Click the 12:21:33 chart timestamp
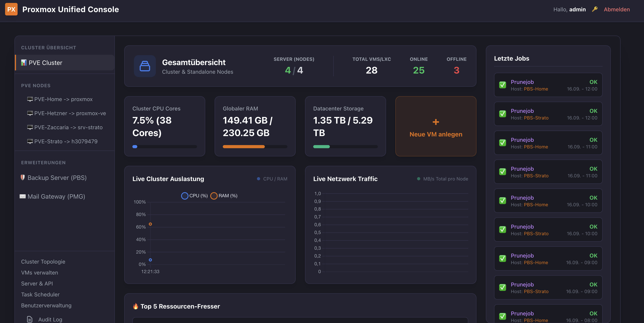This screenshot has height=323, width=644. [150, 271]
